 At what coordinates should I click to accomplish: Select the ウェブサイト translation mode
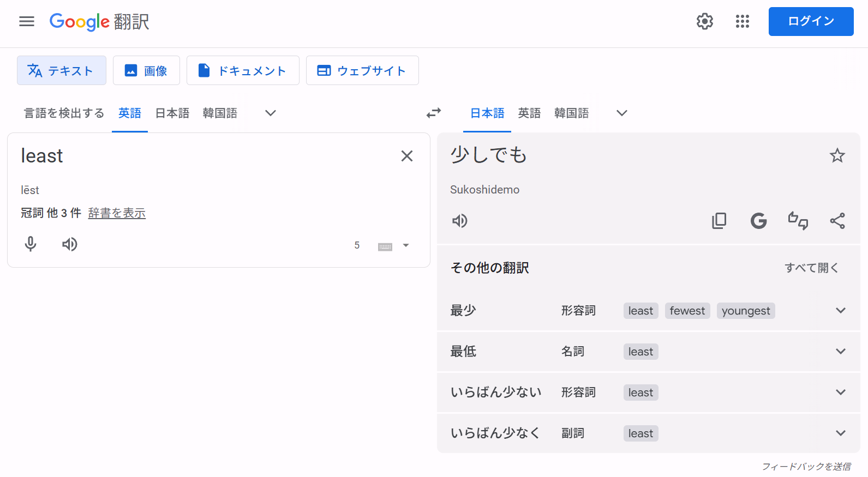pos(362,70)
